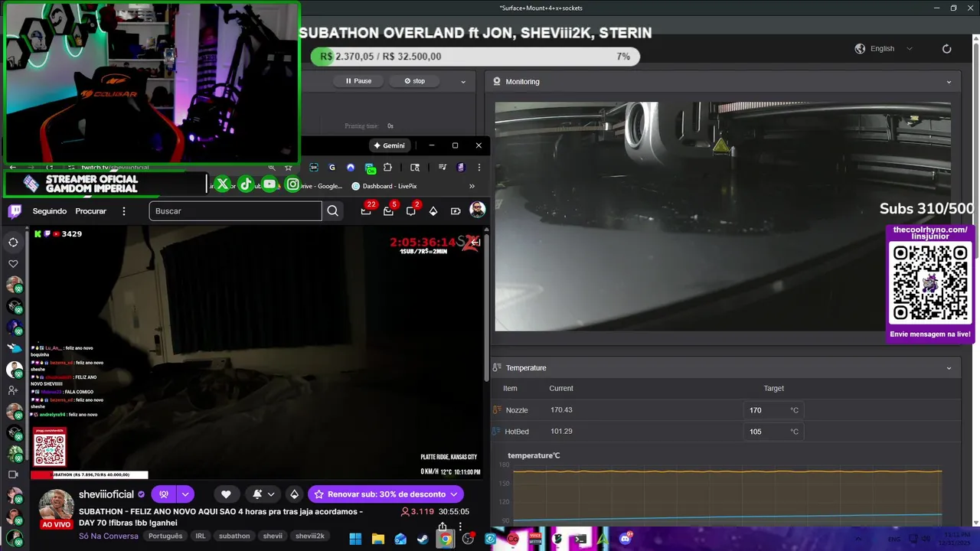Open Steam from taskbar

(423, 539)
